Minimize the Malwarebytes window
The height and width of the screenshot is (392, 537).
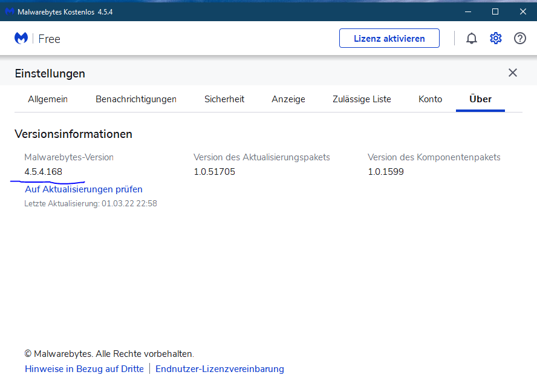(468, 11)
